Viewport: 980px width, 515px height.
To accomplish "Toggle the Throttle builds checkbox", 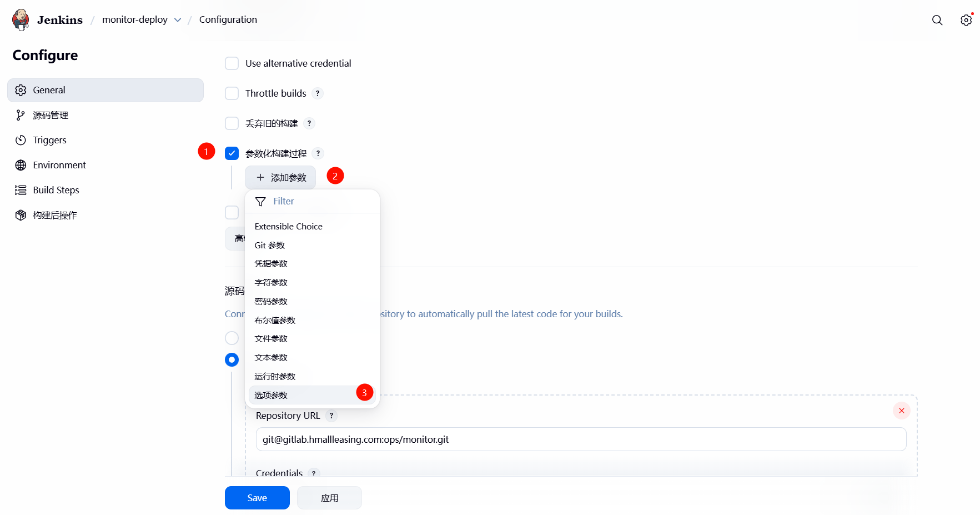I will (232, 93).
